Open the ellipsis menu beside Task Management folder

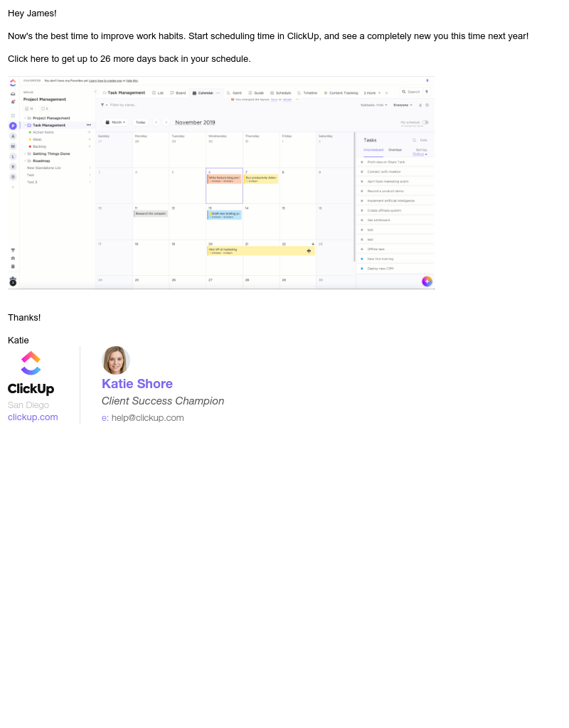point(89,125)
